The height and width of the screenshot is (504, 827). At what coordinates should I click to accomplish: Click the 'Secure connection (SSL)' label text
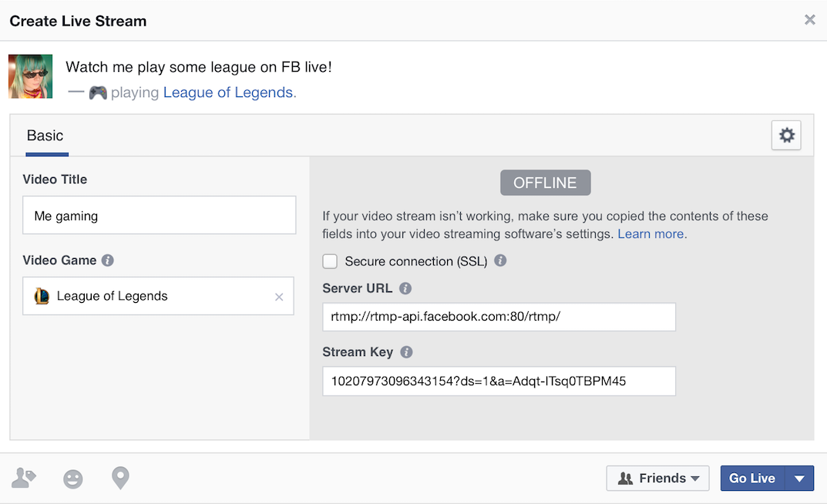pos(416,261)
